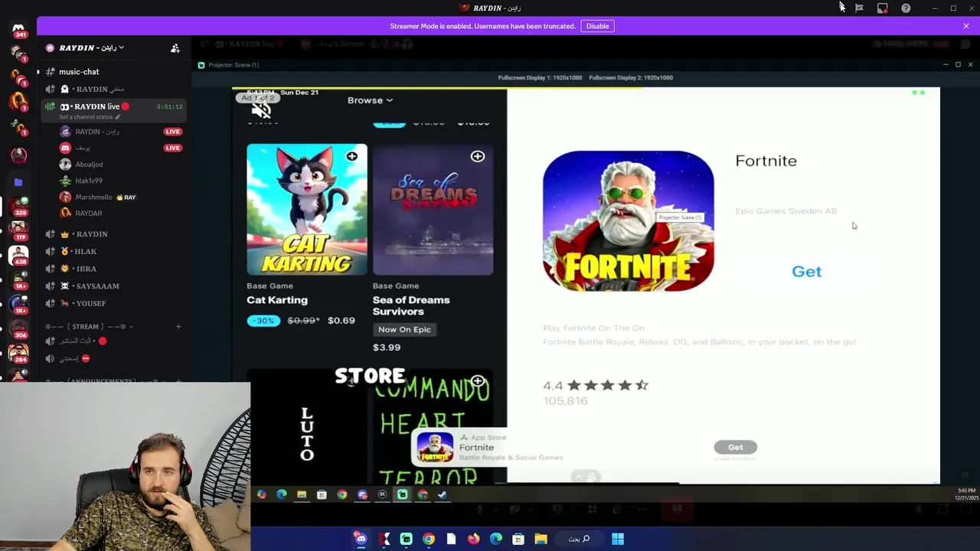The image size is (980, 551).
Task: Open Sea of Dreams Survivors game thumbnail
Action: 433,209
